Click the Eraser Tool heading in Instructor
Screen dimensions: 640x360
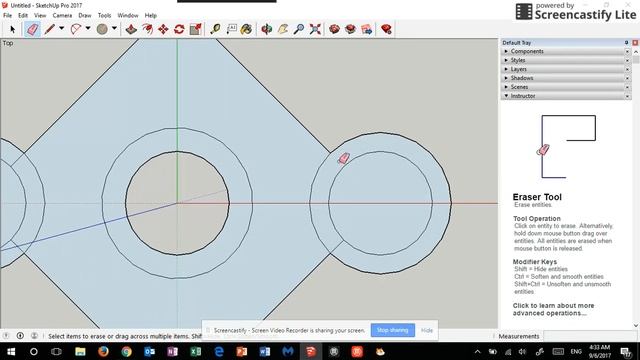537,197
